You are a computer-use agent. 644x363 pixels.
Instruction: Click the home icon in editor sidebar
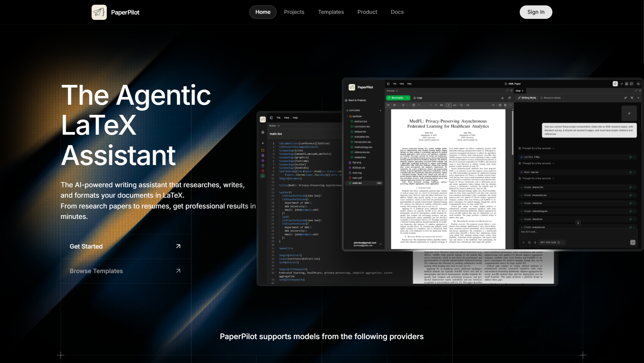tap(263, 132)
